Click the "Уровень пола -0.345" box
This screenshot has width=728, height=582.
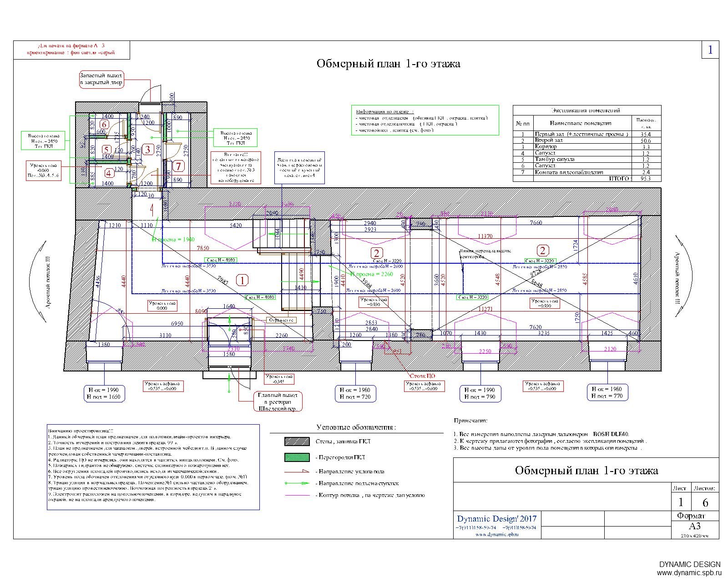[x=279, y=379]
